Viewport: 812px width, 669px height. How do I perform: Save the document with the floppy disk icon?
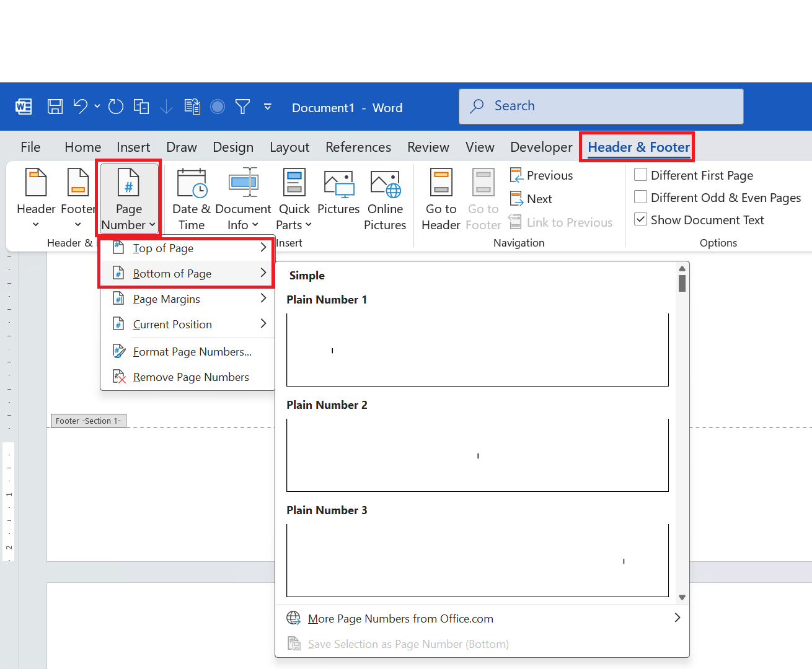pos(55,107)
